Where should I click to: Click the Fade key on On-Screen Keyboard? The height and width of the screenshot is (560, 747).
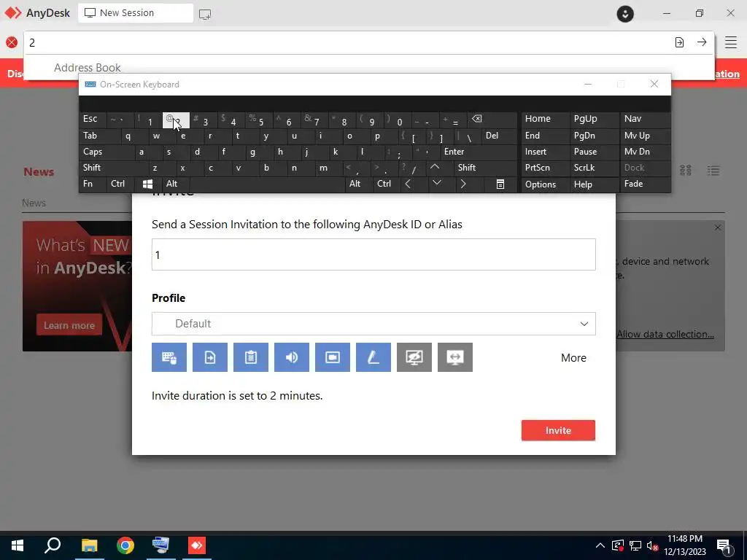[645, 184]
